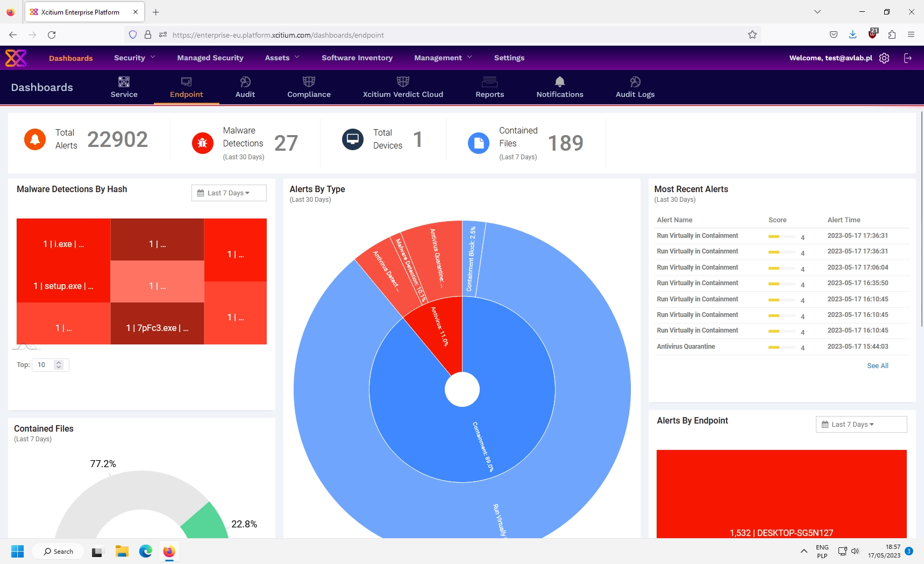924x564 pixels.
Task: Open the Notifications bell icon
Action: (x=560, y=82)
